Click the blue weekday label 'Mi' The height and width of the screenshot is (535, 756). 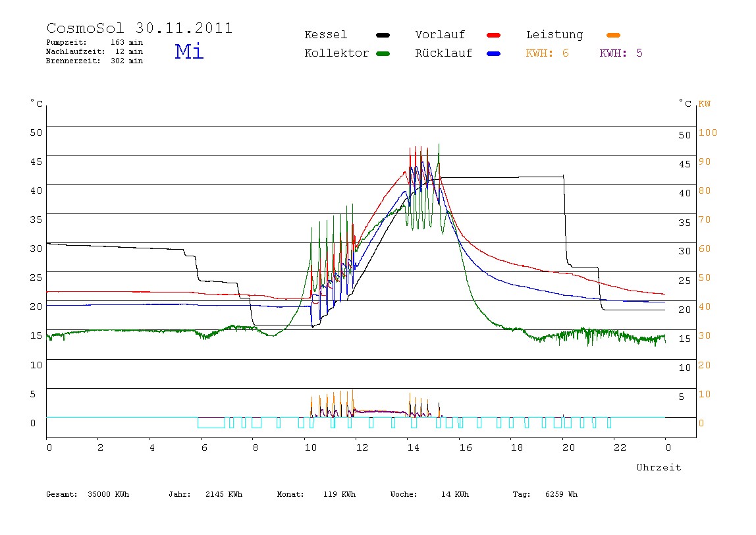pos(189,51)
